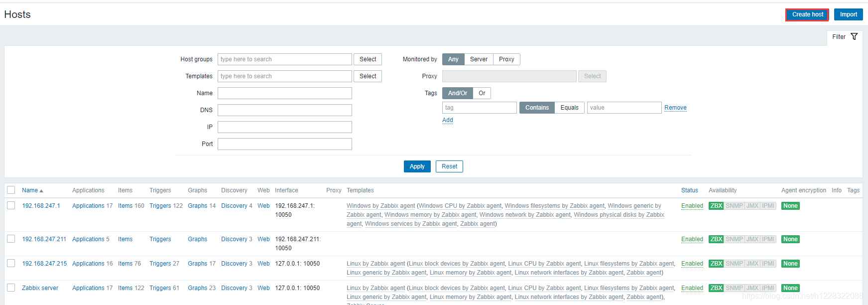868x305 pixels.
Task: Click ZBX availability badge for Zabbix server
Action: click(x=716, y=288)
